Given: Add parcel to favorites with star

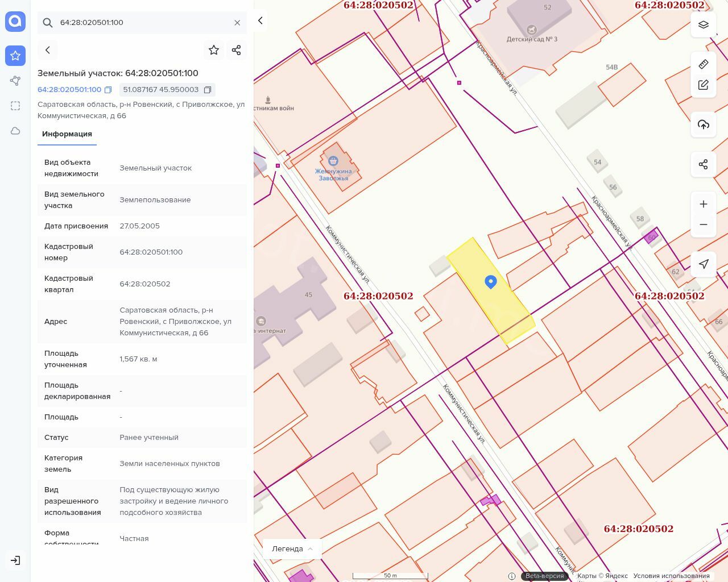Looking at the screenshot, I should [x=214, y=50].
